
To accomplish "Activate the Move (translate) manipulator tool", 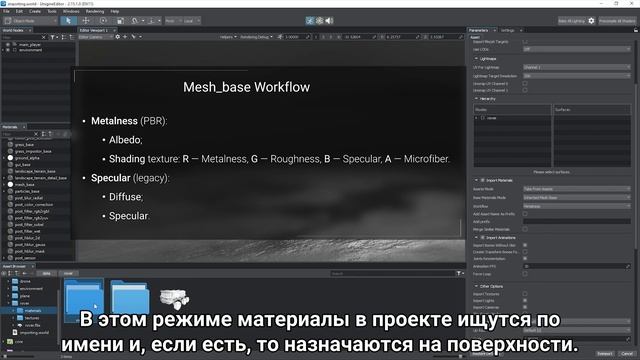I will [x=86, y=20].
